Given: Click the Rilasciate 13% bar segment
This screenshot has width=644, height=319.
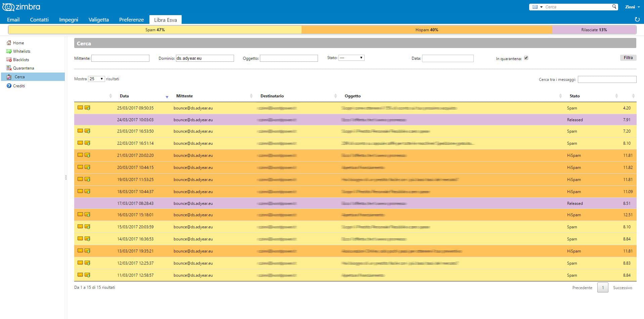Looking at the screenshot, I should click(x=594, y=30).
